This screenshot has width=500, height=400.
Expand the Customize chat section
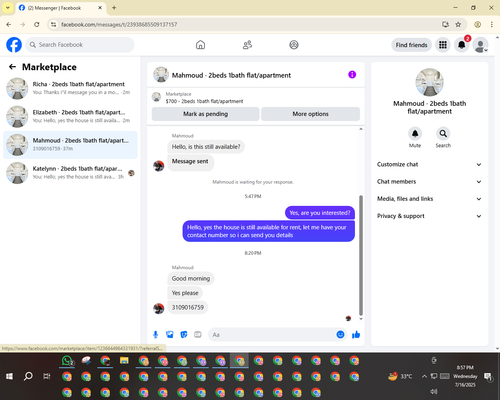(429, 164)
